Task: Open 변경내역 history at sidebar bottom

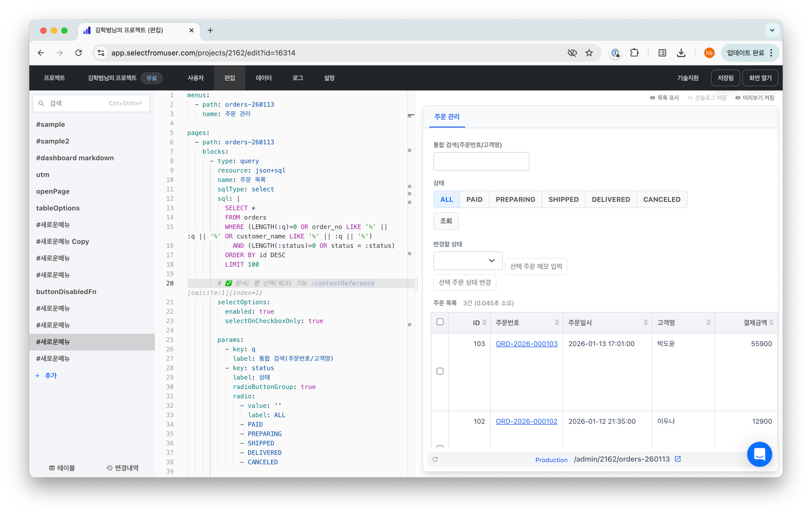Action: coord(123,468)
